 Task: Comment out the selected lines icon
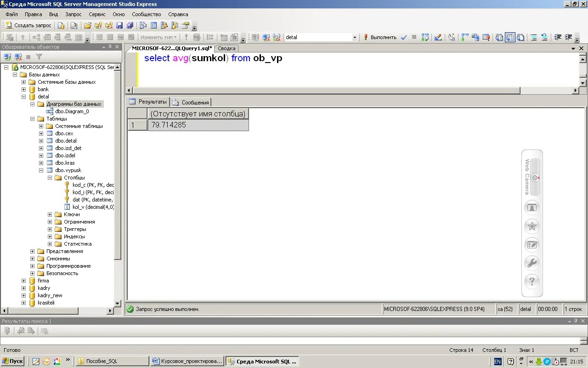(x=534, y=37)
